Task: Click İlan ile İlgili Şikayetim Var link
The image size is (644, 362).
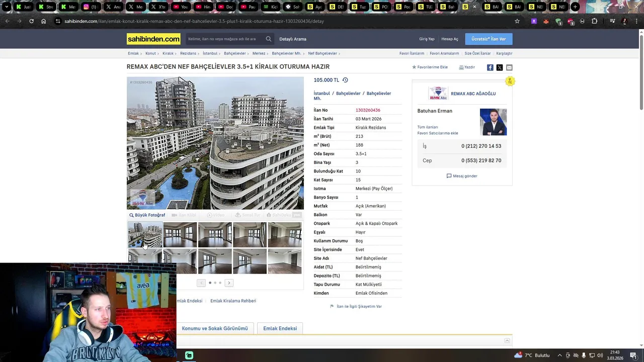Action: pos(359,306)
